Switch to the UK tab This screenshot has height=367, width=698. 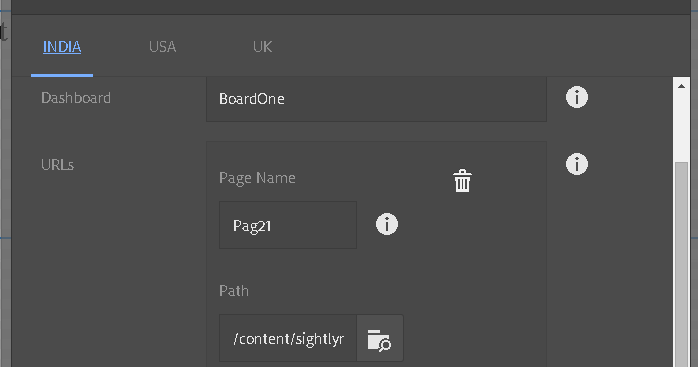click(262, 47)
